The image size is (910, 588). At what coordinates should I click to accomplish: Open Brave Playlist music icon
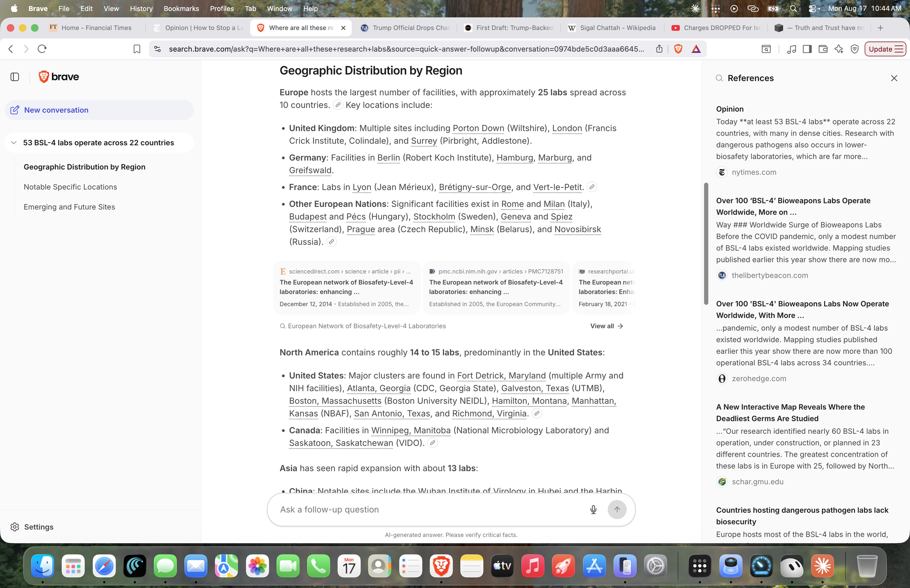[791, 49]
